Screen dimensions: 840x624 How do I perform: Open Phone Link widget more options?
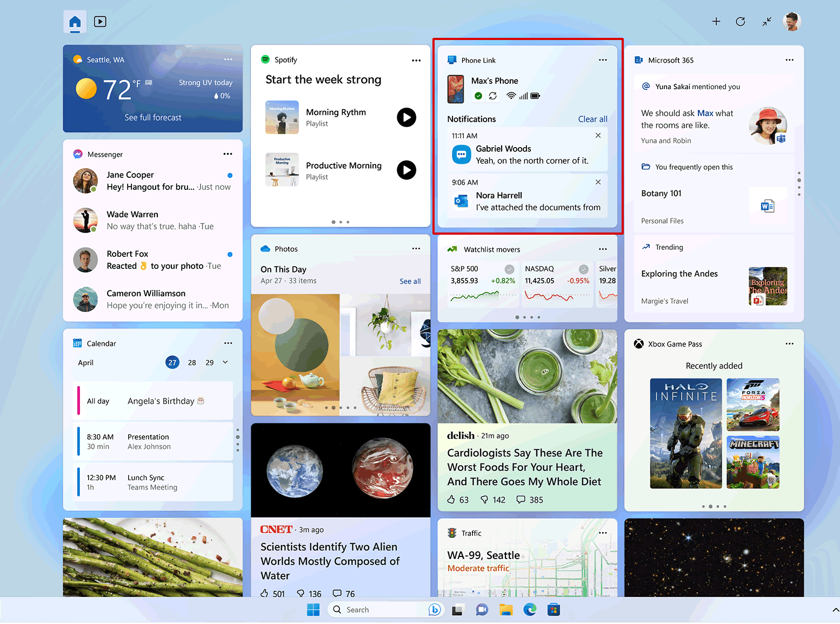(603, 60)
